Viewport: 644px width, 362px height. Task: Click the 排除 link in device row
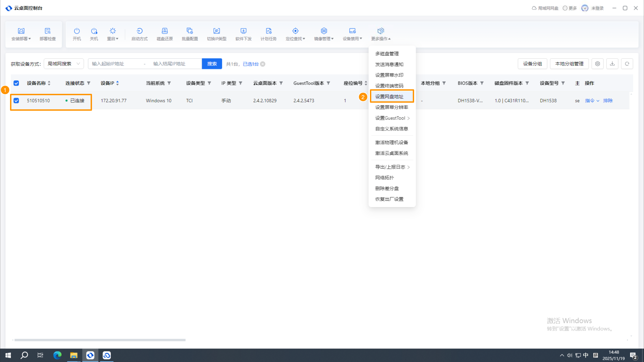pos(608,101)
